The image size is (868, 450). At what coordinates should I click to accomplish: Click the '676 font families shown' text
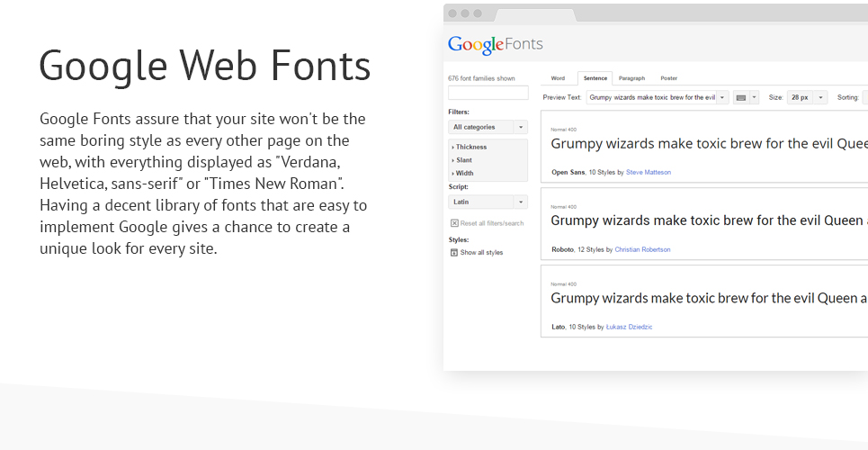coord(481,78)
